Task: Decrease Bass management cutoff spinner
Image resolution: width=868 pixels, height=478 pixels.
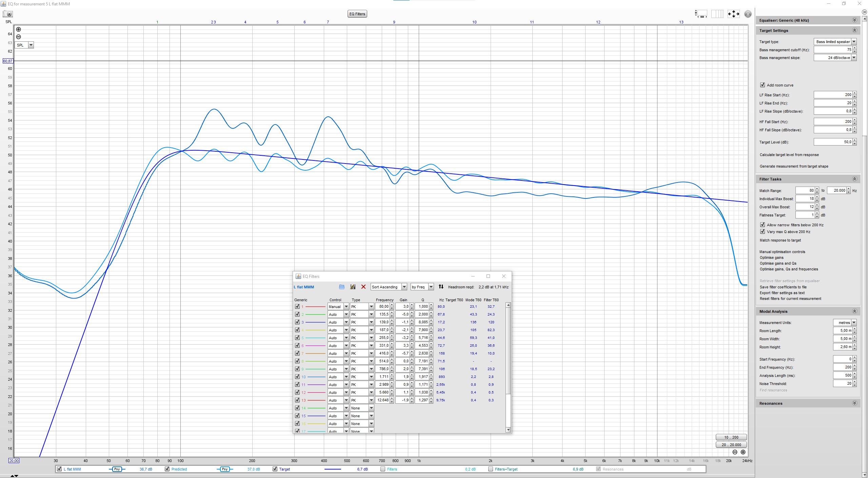Action: [x=854, y=51]
